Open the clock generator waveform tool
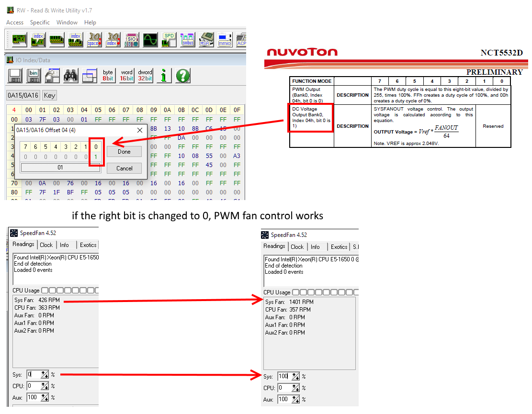This screenshot has height=414, width=532. tap(150, 40)
